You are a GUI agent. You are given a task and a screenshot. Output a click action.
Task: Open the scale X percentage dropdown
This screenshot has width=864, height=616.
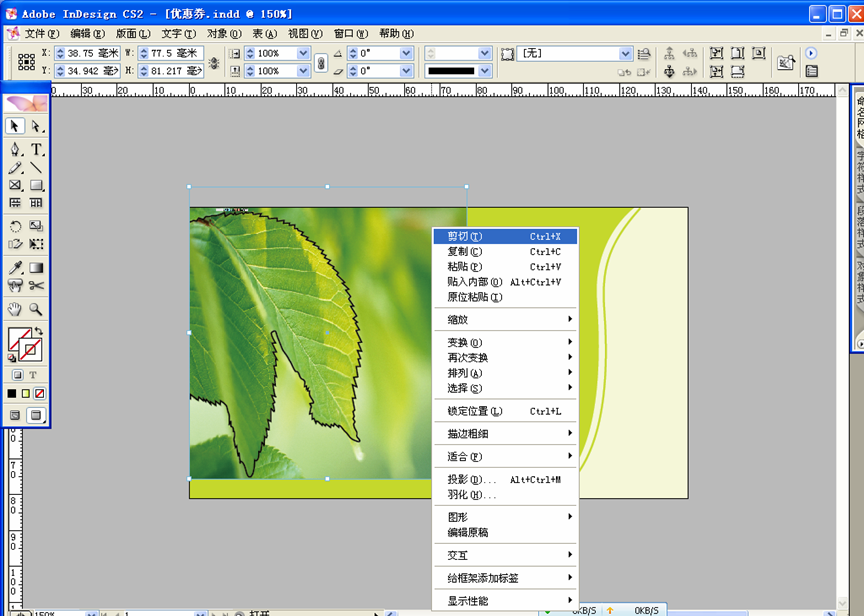click(304, 53)
